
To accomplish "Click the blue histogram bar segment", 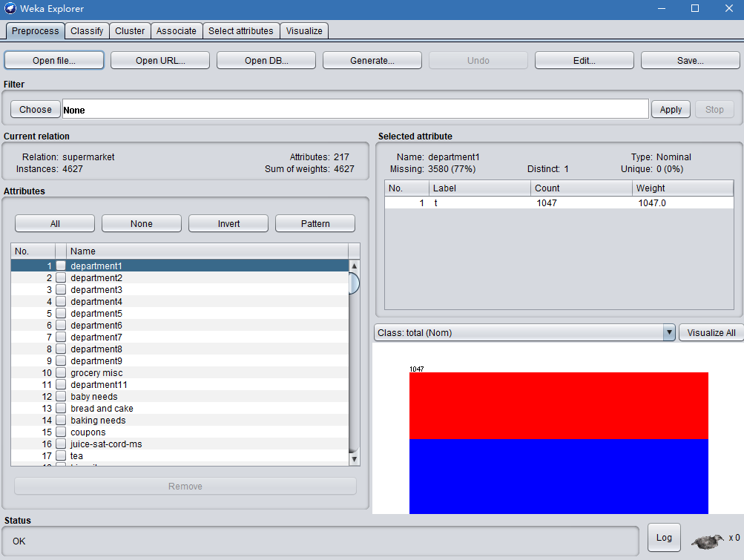I will (559, 475).
